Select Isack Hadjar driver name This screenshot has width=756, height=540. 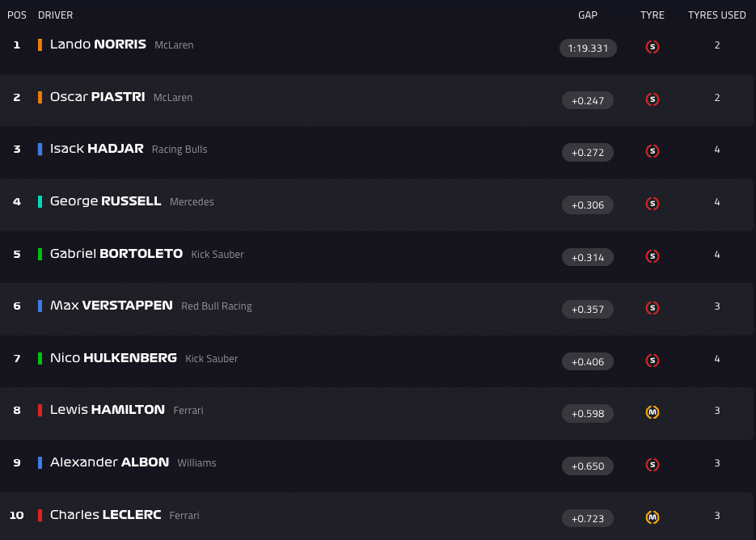[x=97, y=149]
